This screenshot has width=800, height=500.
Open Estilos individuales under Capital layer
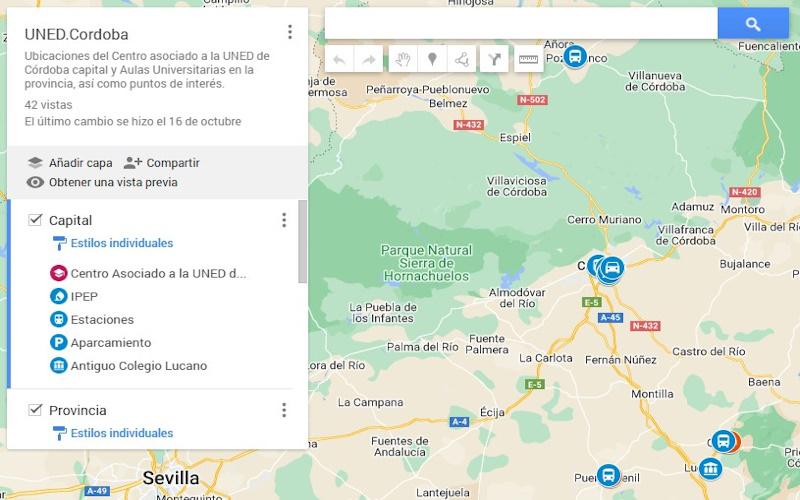122,243
